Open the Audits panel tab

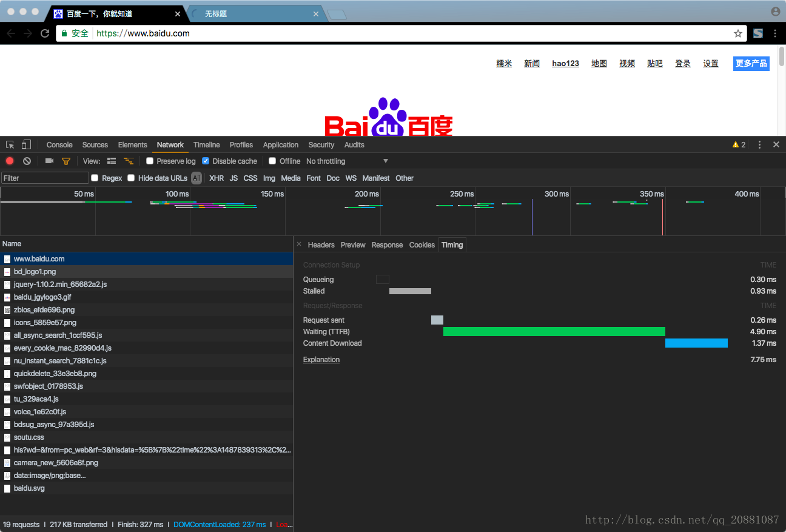point(354,144)
